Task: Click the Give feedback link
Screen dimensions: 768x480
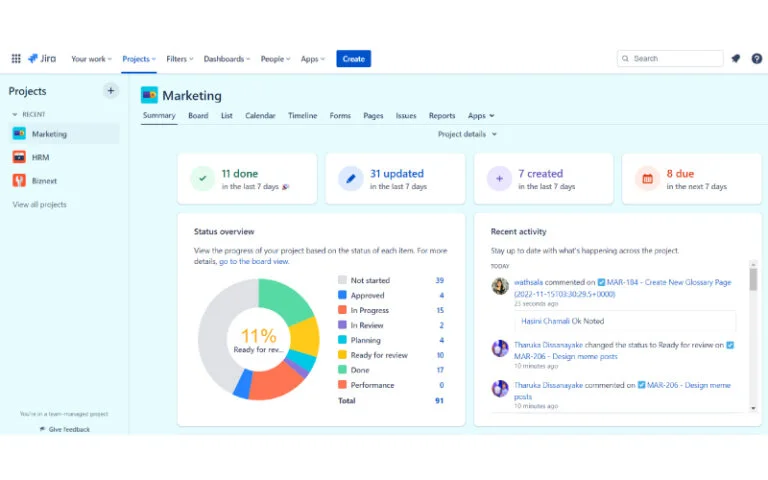Action: 69,429
